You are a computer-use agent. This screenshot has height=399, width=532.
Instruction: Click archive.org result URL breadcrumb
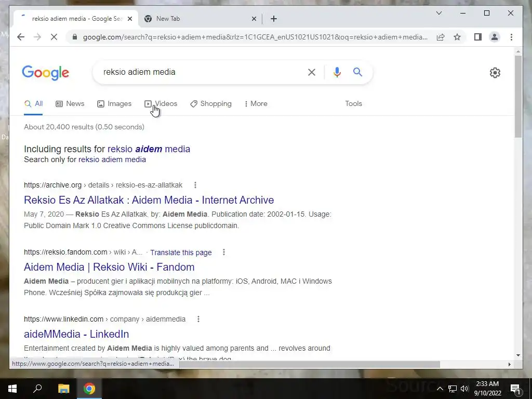point(103,185)
